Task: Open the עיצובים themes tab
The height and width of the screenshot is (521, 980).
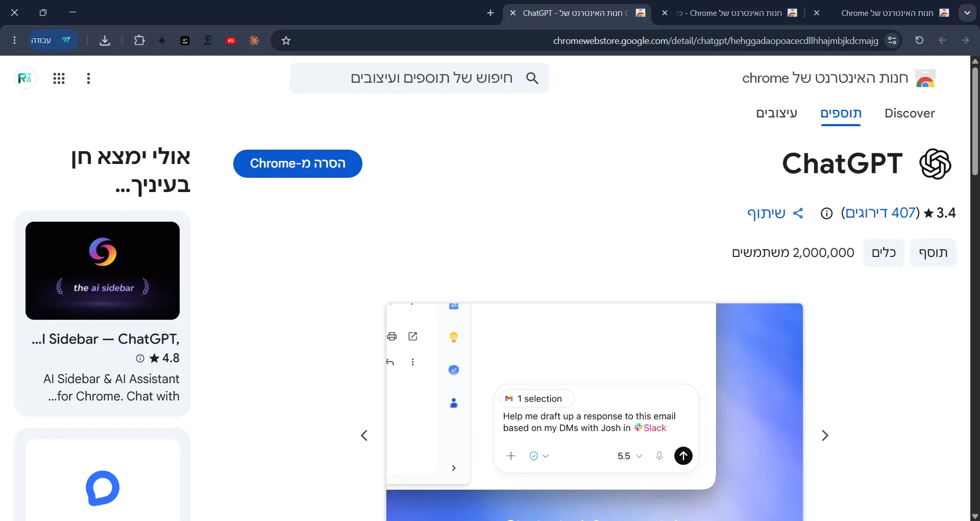Action: tap(776, 113)
